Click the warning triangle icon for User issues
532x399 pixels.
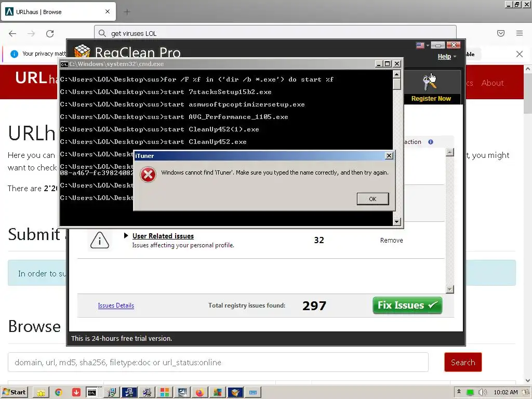(x=100, y=240)
